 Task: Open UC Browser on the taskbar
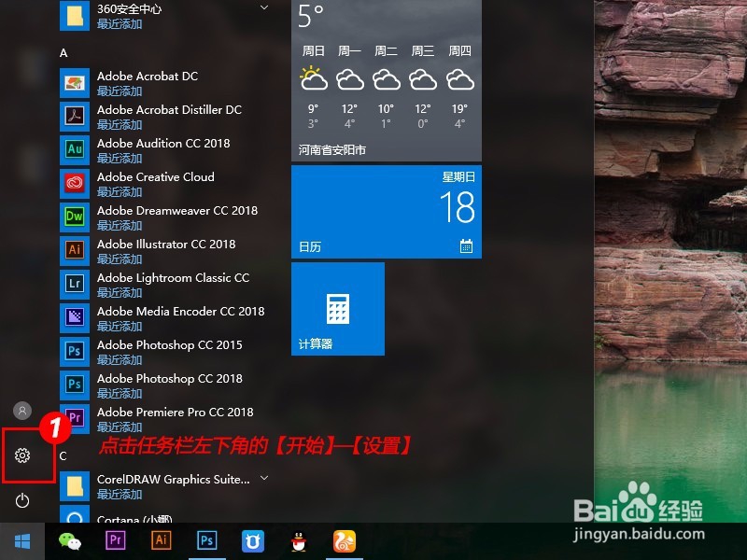[x=345, y=541]
